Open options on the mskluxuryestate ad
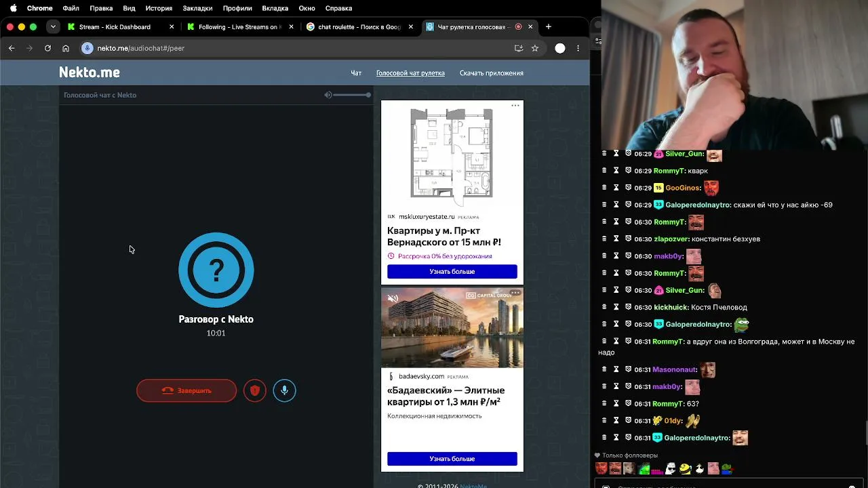The image size is (868, 488). (515, 106)
